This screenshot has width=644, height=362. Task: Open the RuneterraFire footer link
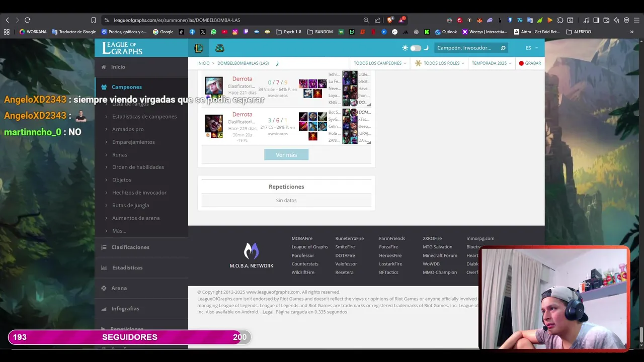(350, 238)
